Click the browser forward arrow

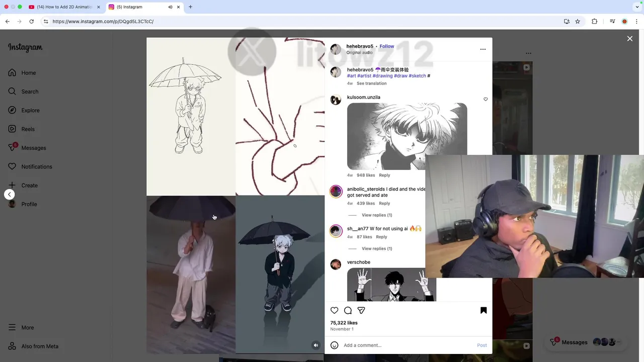(20, 22)
